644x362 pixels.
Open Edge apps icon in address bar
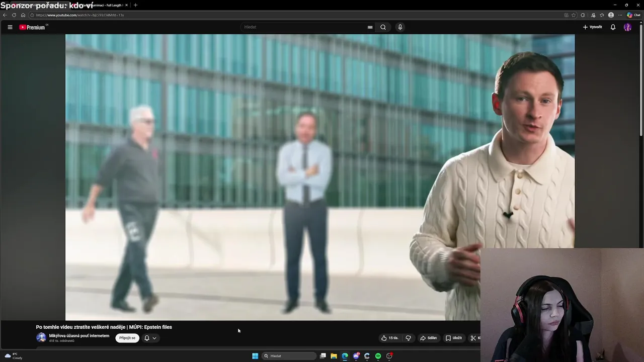(566, 15)
